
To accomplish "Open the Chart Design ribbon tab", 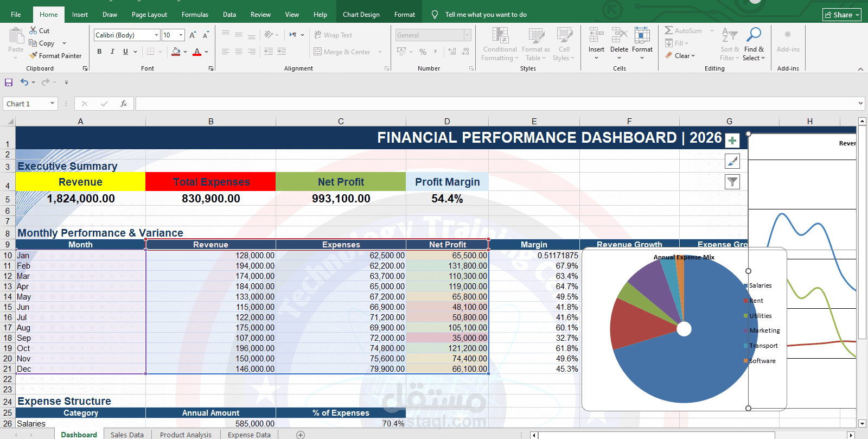I will 361,15.
